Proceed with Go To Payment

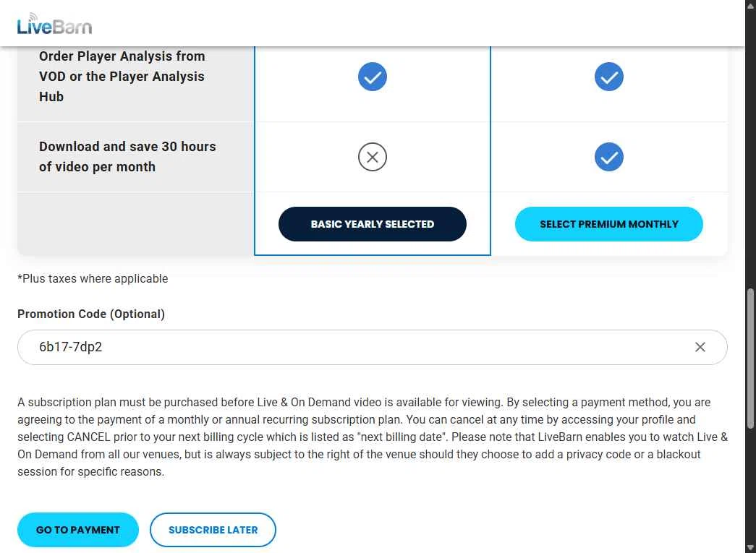(x=78, y=530)
